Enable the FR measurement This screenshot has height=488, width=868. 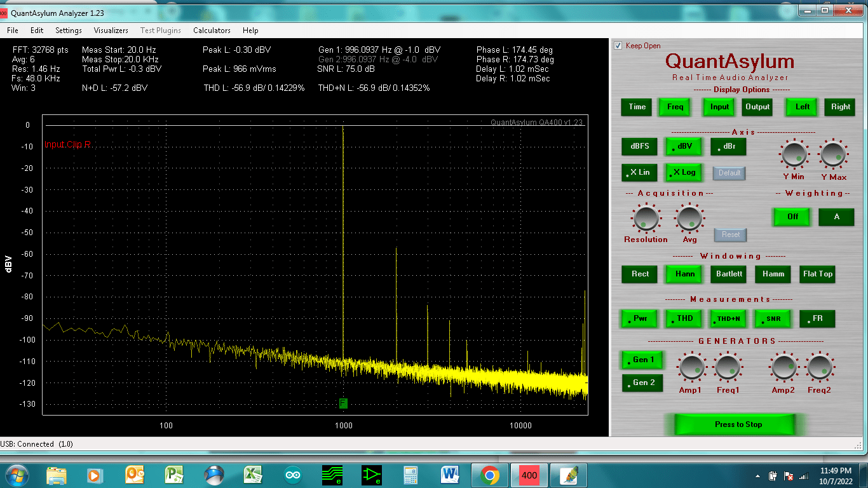tap(817, 318)
